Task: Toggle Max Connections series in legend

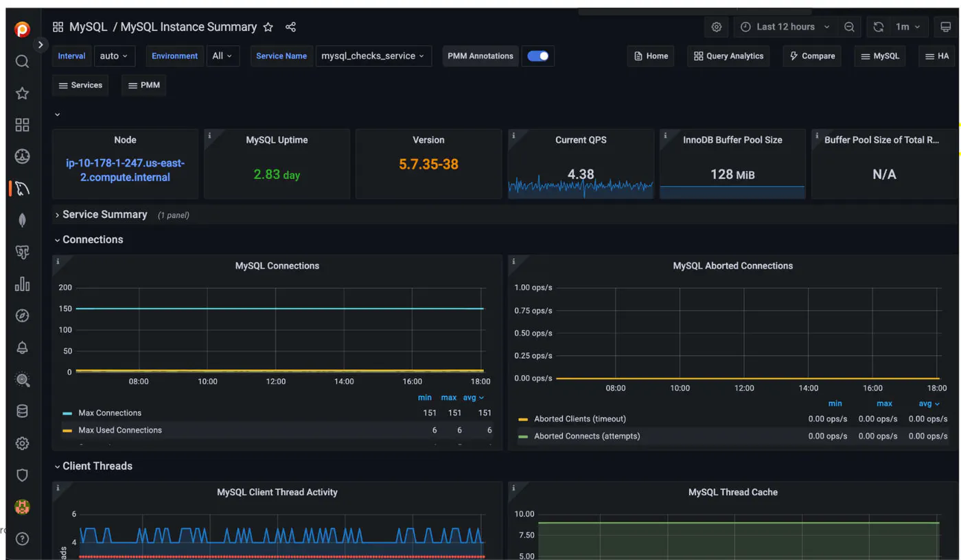Action: [x=110, y=413]
